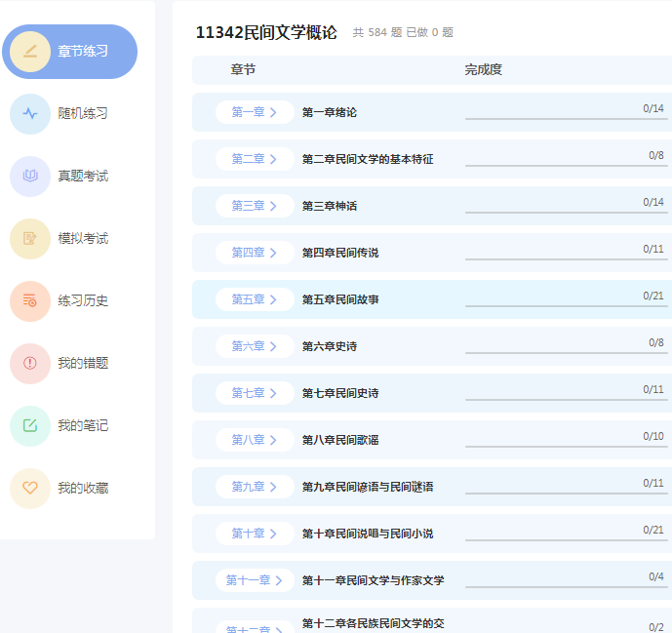
Task: Select the 第八章民间歌谣 title
Action: (340, 440)
